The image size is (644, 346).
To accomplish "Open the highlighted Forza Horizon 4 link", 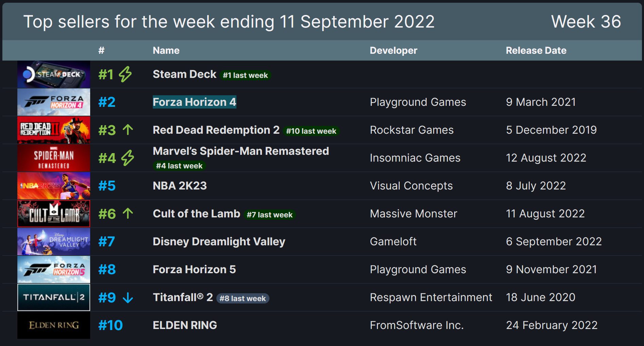I will (195, 102).
